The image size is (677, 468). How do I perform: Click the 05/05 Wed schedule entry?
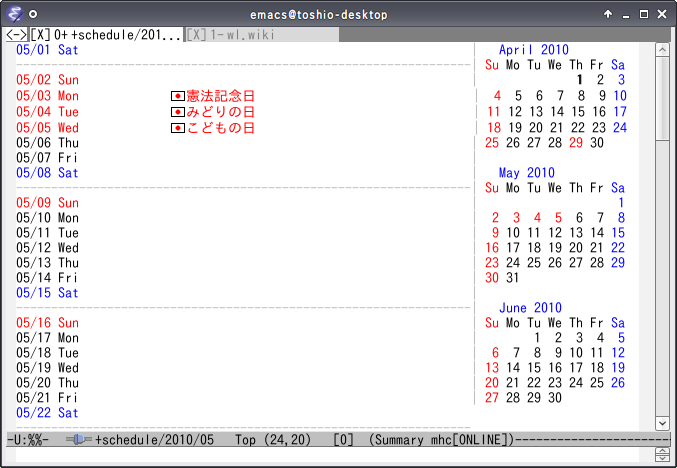[x=47, y=128]
